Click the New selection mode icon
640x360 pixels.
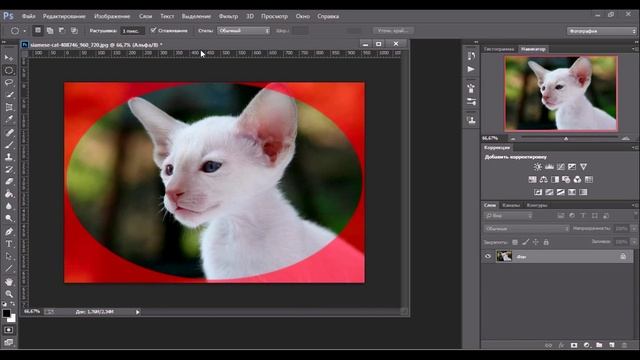(x=38, y=31)
